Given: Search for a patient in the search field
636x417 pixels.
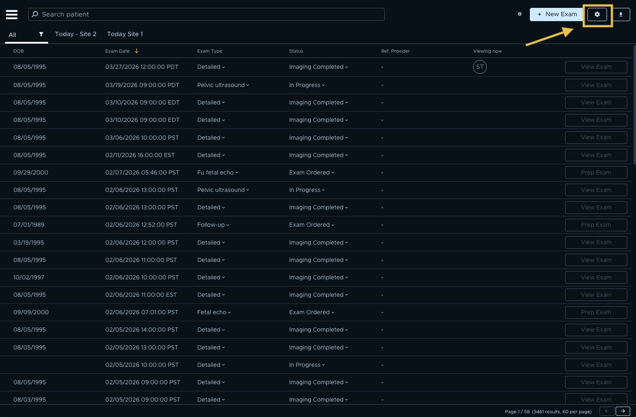Looking at the screenshot, I should point(206,14).
